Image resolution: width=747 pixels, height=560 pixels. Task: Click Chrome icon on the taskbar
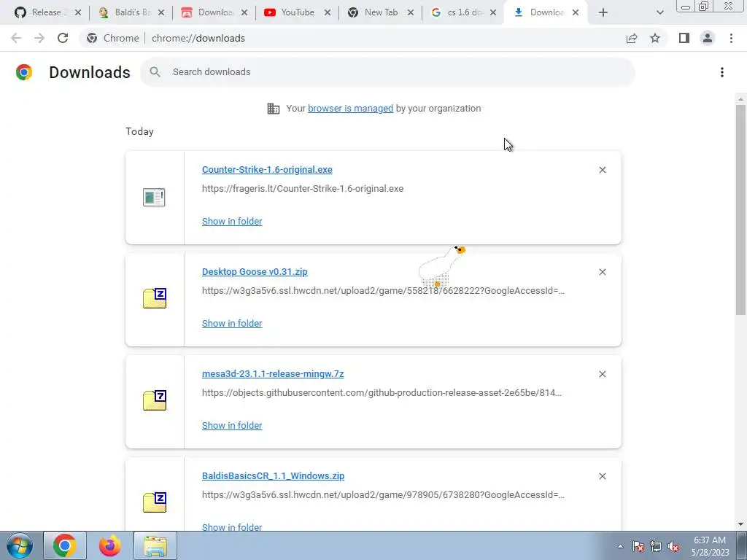click(65, 545)
